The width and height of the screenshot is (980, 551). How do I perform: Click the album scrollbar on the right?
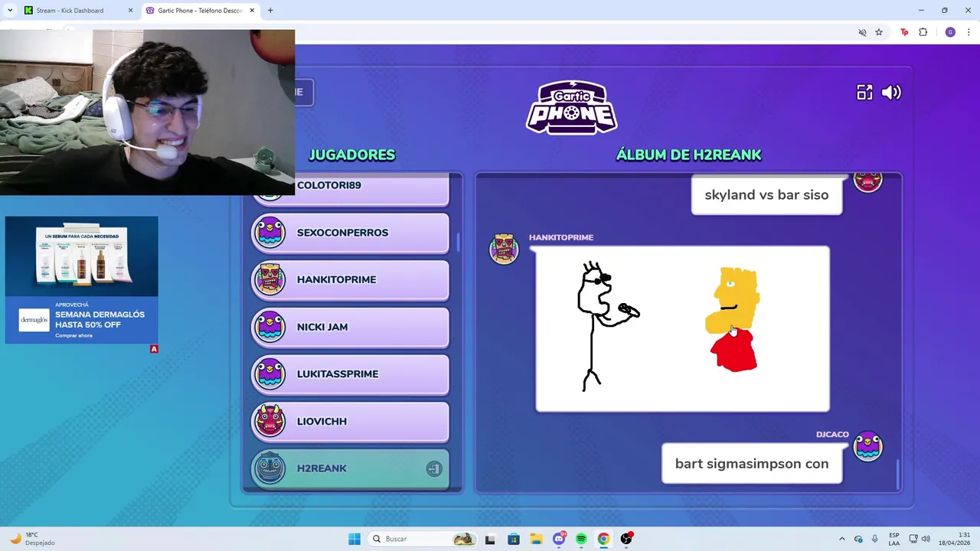point(897,473)
